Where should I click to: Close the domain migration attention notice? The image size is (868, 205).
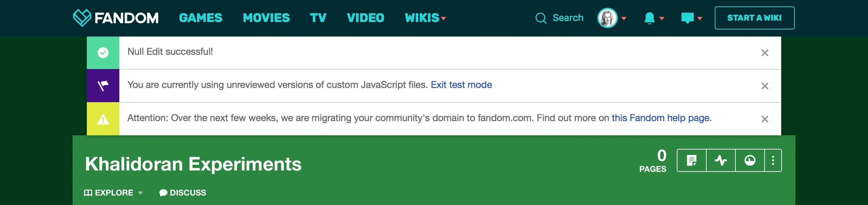point(765,119)
